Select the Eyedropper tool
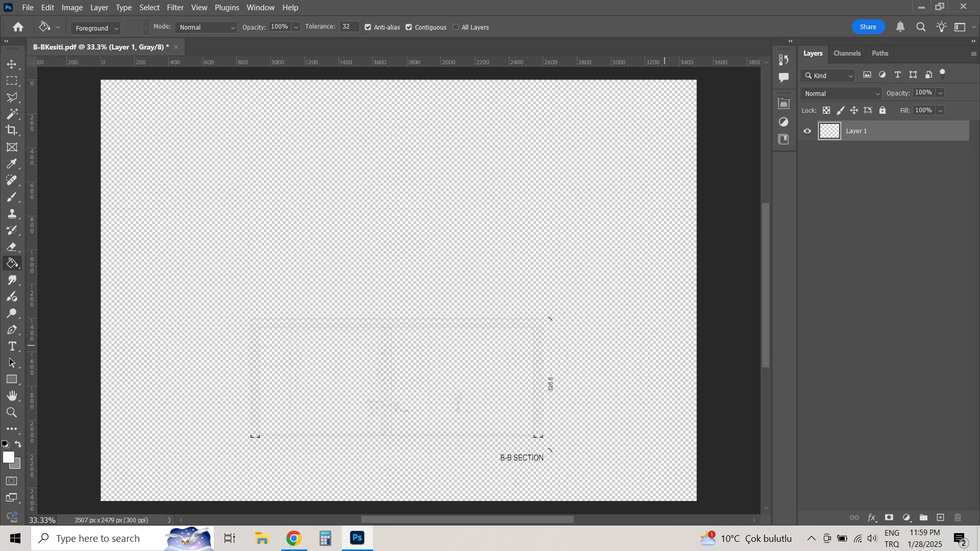This screenshot has height=551, width=980. [x=12, y=164]
